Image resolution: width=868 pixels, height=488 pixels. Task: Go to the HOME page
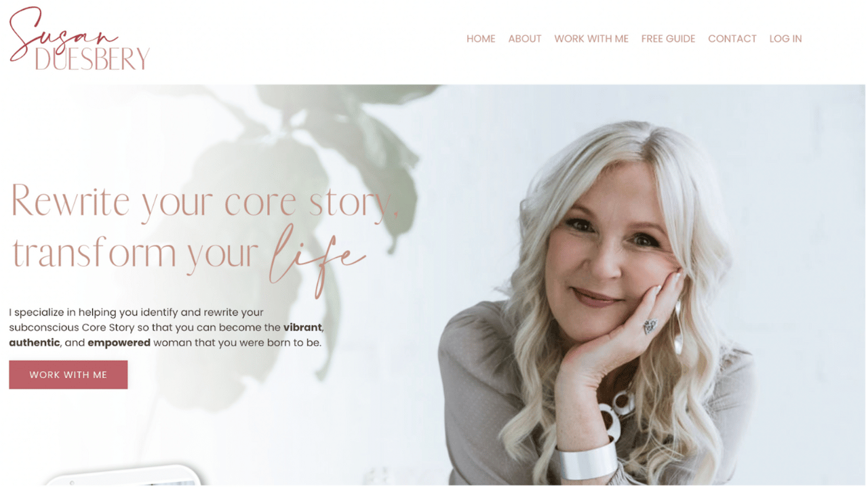(481, 39)
